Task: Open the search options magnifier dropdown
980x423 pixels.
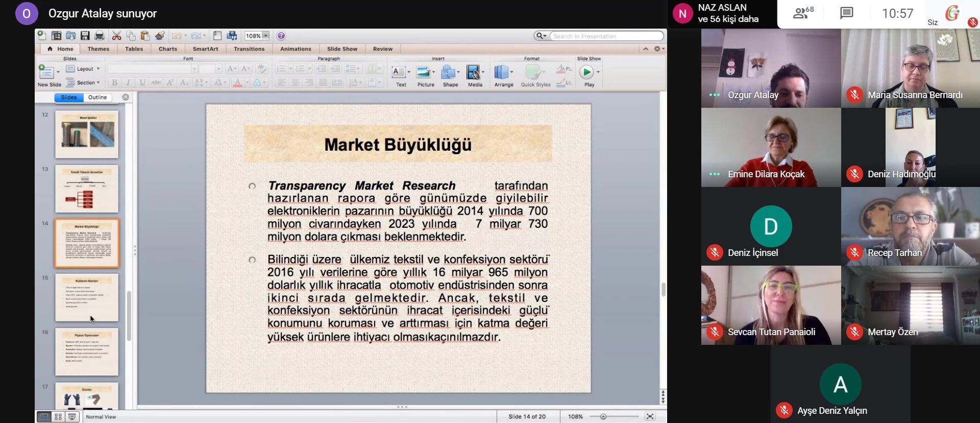Action: click(541, 36)
